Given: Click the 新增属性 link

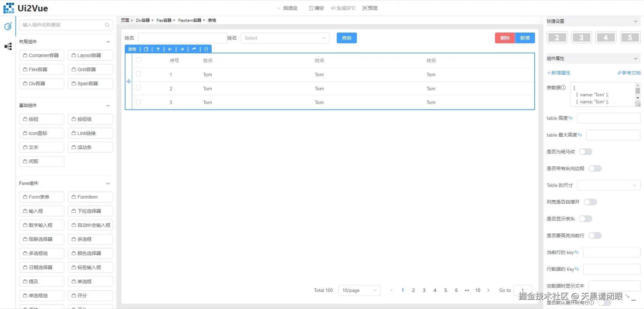Looking at the screenshot, I should 558,73.
